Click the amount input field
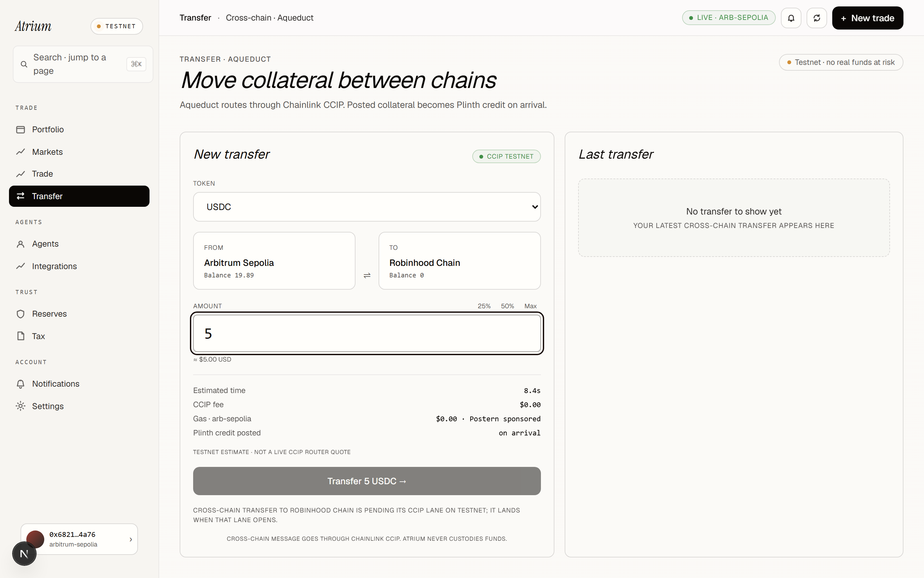The height and width of the screenshot is (578, 924). 366,333
